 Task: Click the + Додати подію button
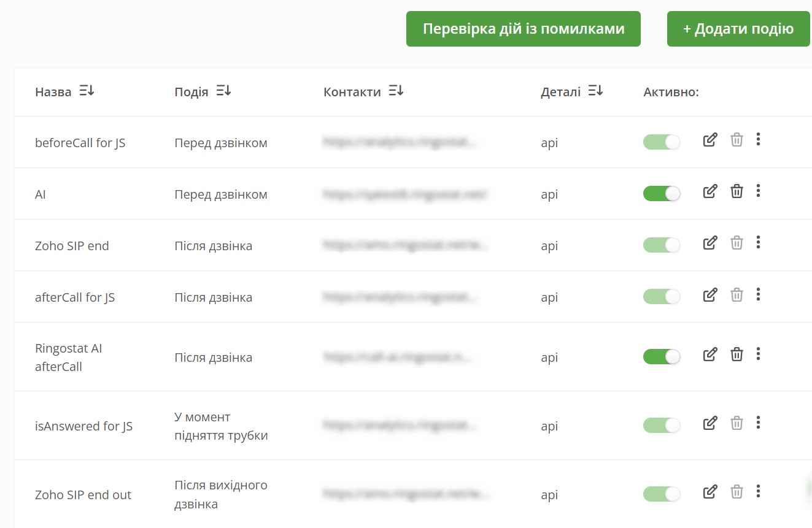point(738,29)
